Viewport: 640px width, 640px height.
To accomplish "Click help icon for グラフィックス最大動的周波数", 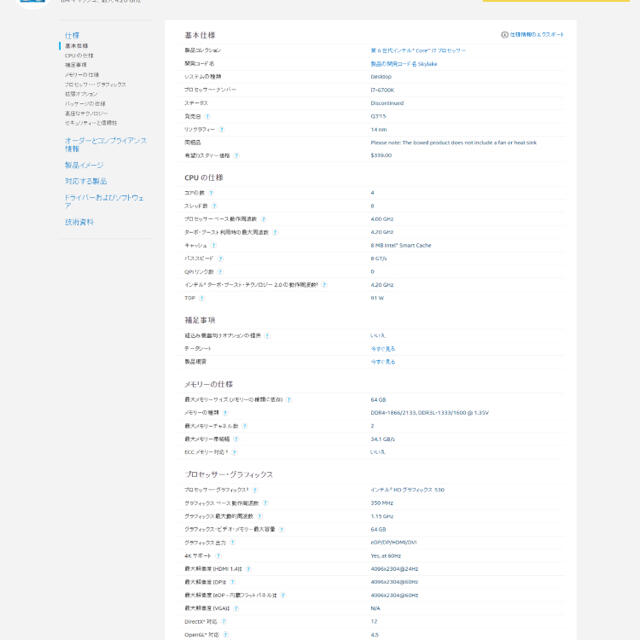I will coord(260,516).
